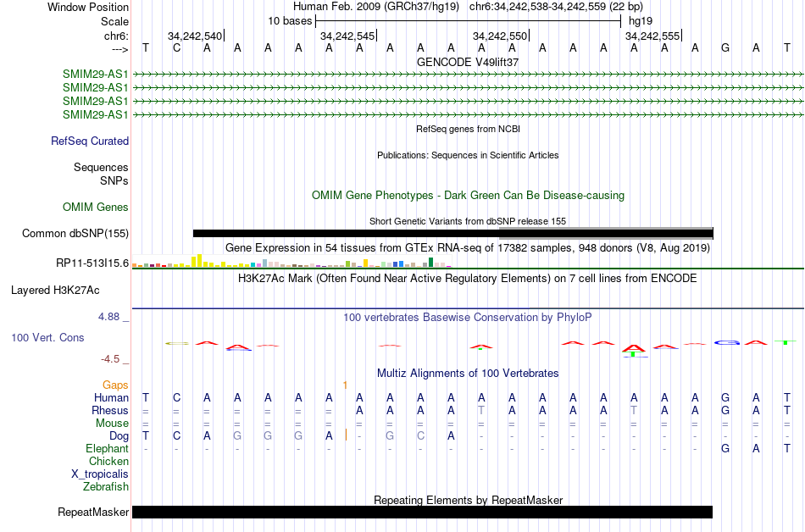805x532 pixels.
Task: Click the Human alignment row label
Action: click(111, 397)
